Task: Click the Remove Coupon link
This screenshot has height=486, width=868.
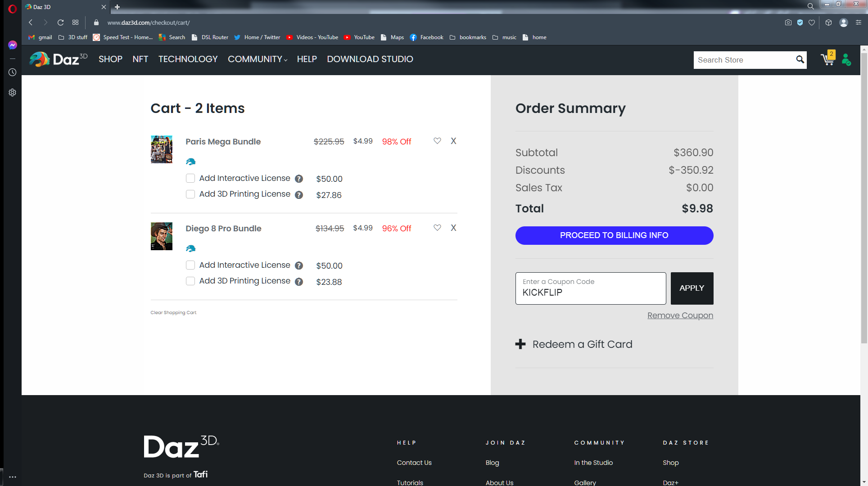Action: [680, 315]
